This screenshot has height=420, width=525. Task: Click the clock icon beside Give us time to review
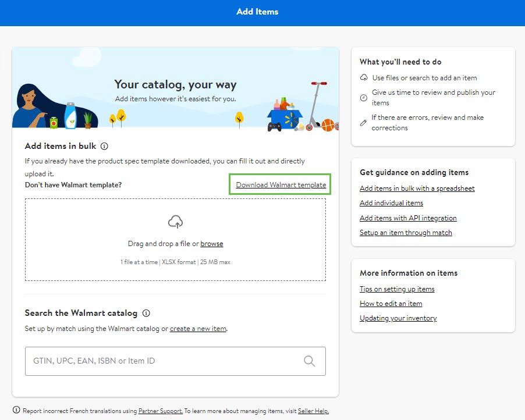pos(364,98)
